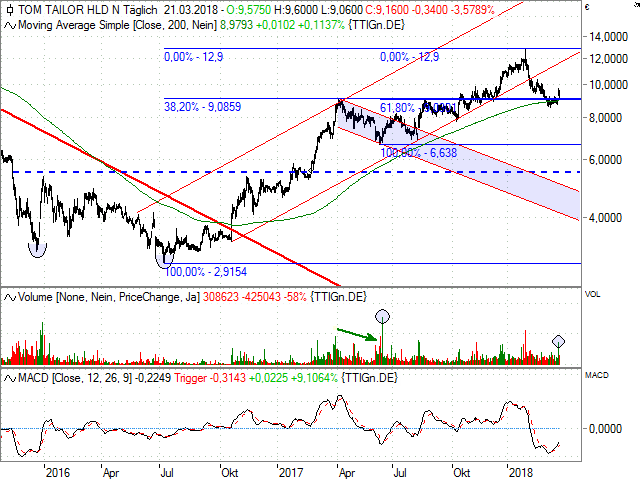Click the half-circle marker at the Jul 2016 low
The width and height of the screenshot is (640, 480).
165,260
